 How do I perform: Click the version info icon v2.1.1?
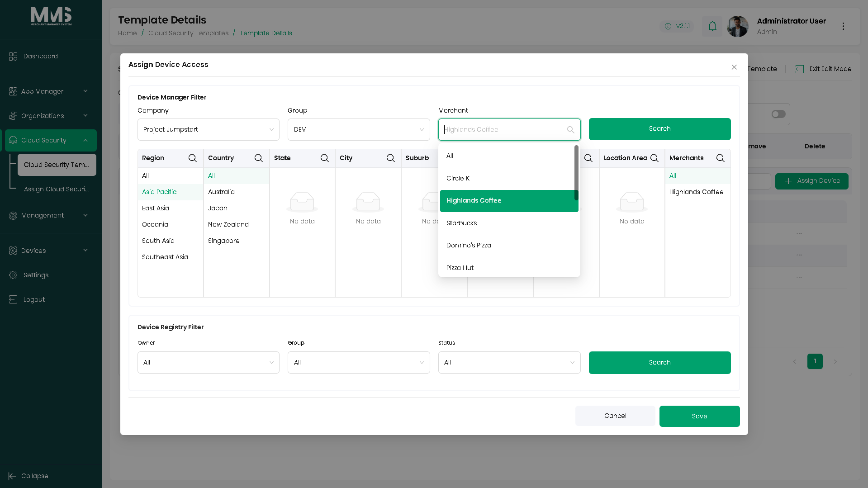(x=668, y=26)
